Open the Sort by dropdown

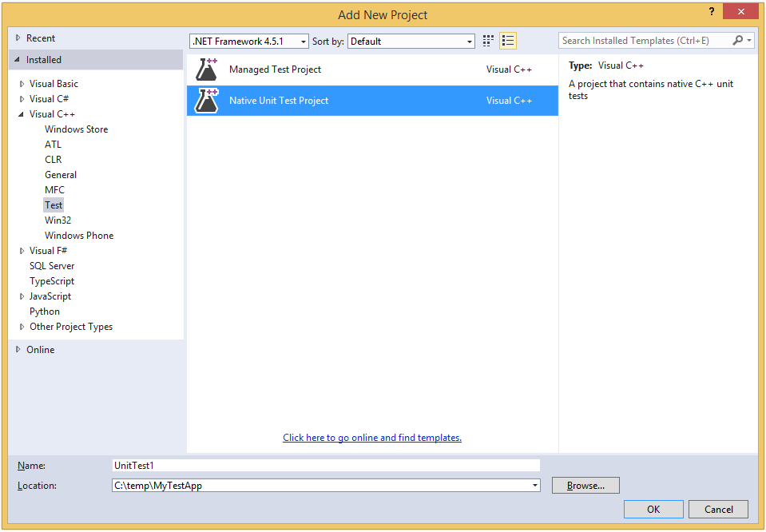[x=411, y=42]
